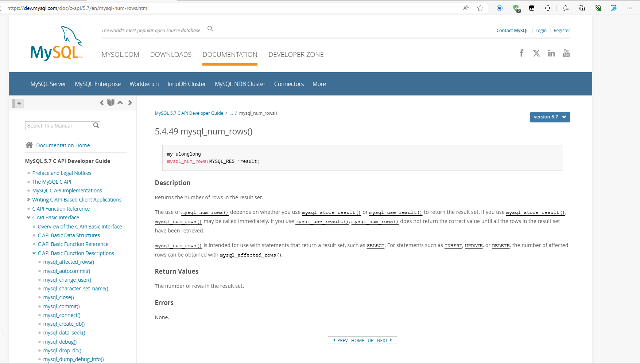Click the breadcrumb ellipsis link

(x=231, y=113)
